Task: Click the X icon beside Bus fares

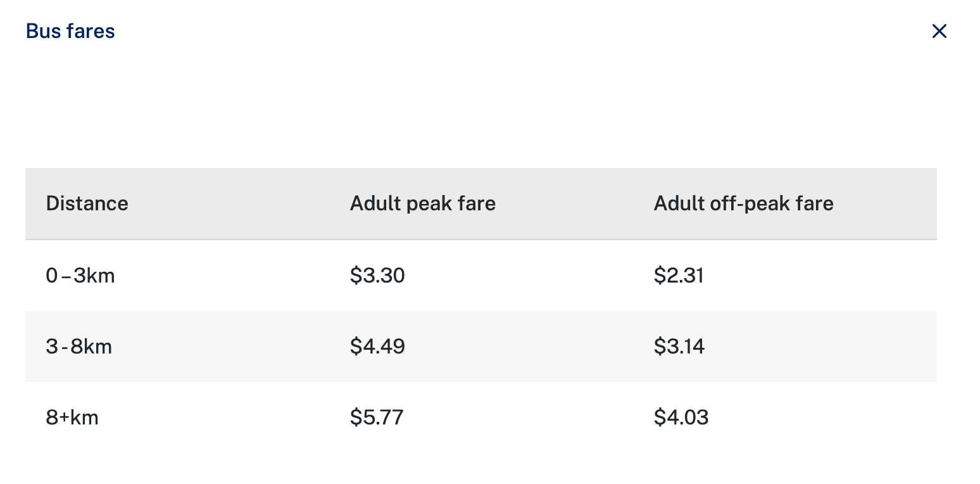Action: tap(939, 31)
